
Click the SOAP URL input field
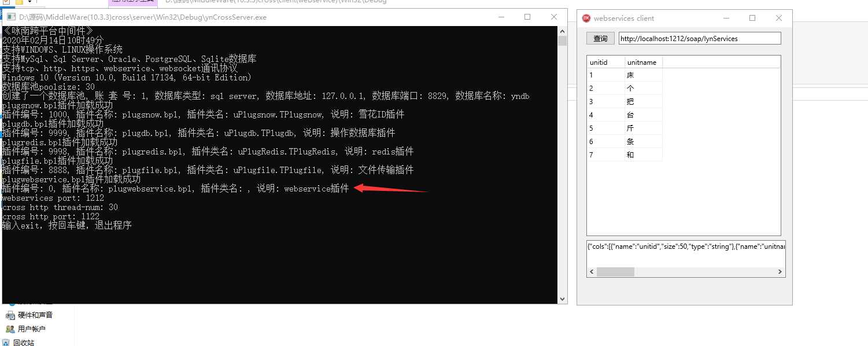pyautogui.click(x=700, y=39)
